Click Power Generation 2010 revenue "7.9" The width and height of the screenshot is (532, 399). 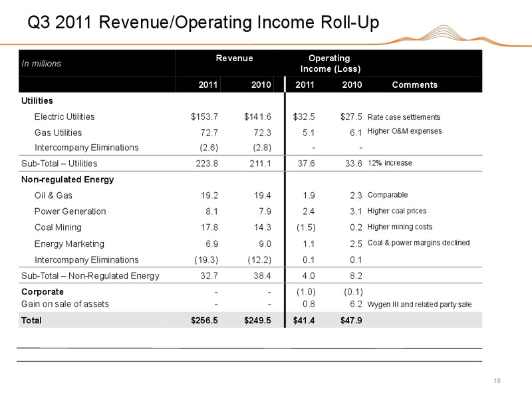coord(265,211)
